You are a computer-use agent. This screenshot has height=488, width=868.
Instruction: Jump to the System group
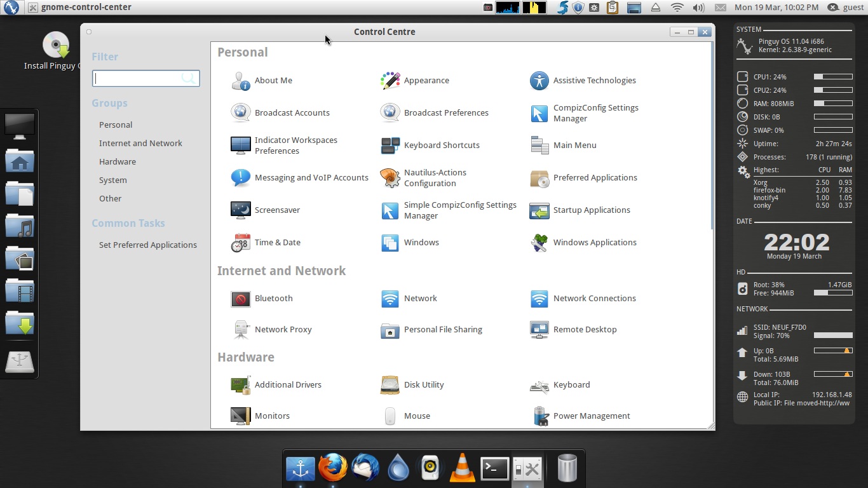113,180
